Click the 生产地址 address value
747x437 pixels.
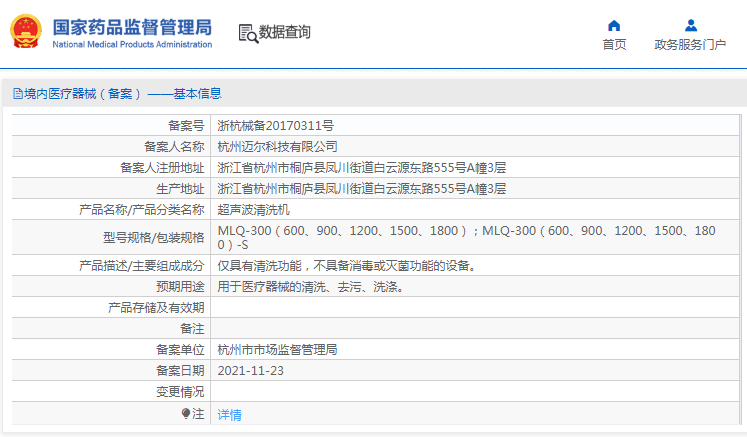point(362,189)
